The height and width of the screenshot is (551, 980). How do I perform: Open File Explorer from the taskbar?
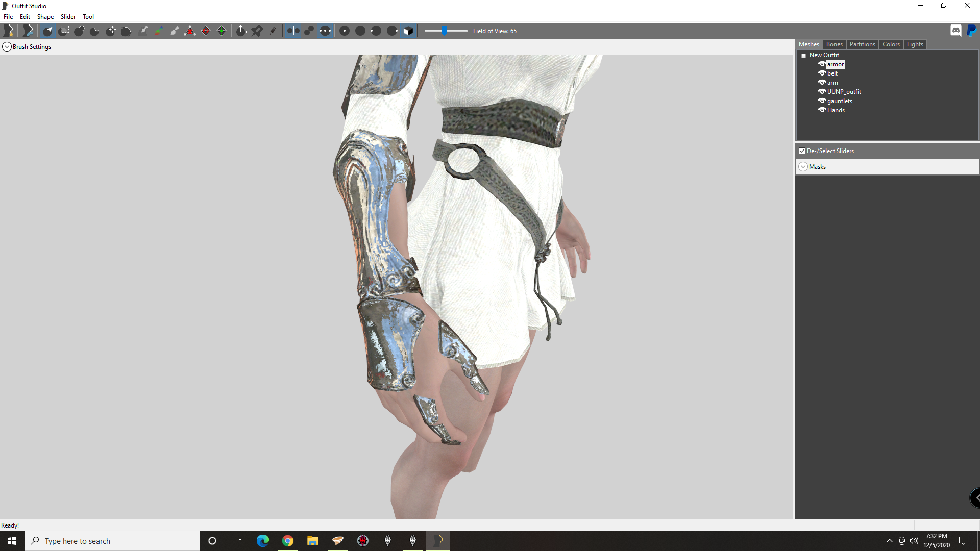tap(313, 541)
